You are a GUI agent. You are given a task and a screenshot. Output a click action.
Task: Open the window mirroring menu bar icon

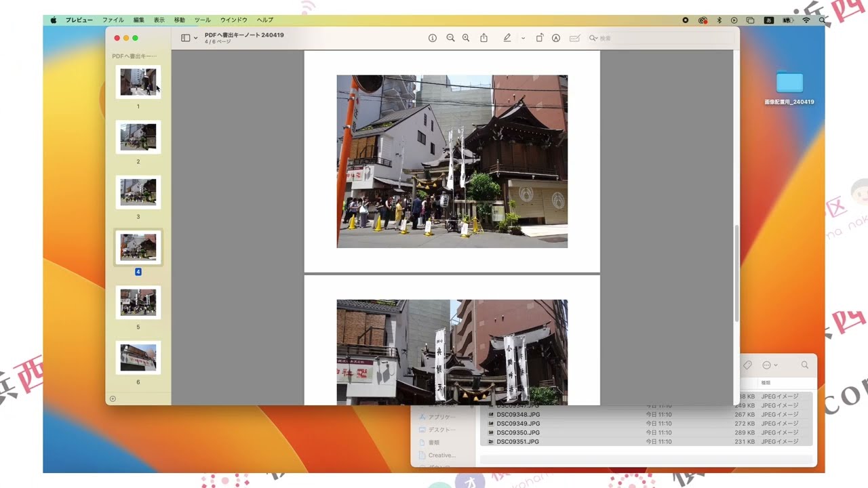pos(751,20)
